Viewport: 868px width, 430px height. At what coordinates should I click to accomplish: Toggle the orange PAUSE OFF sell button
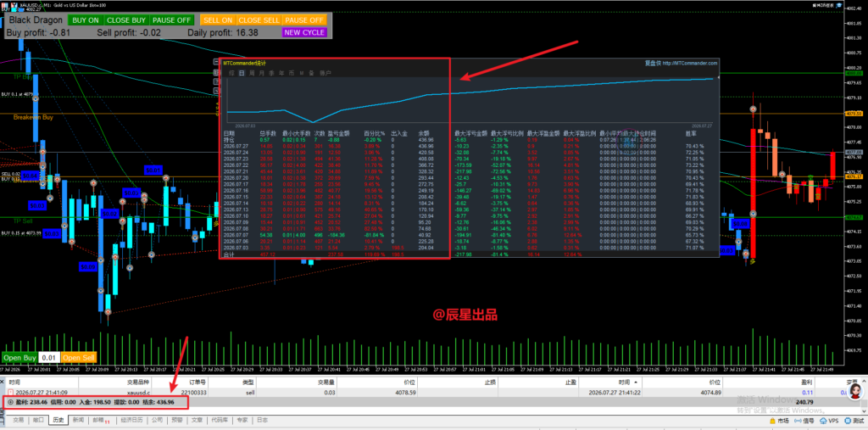pos(304,20)
